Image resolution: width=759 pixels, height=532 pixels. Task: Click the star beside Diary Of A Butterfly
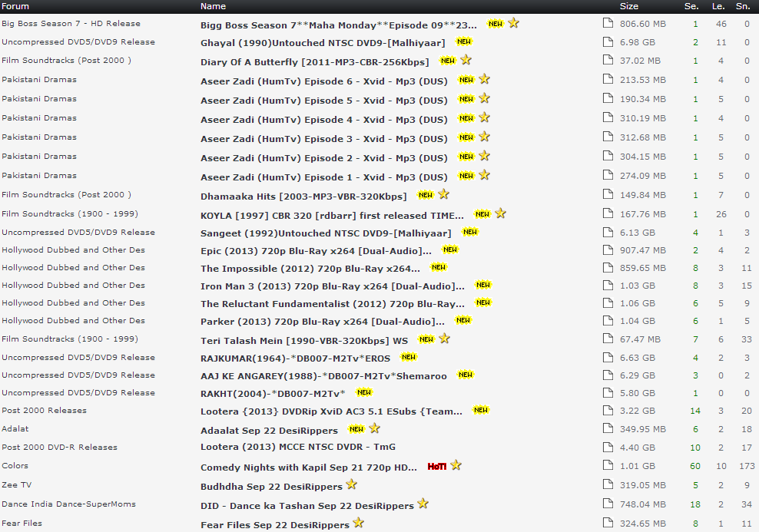point(466,60)
